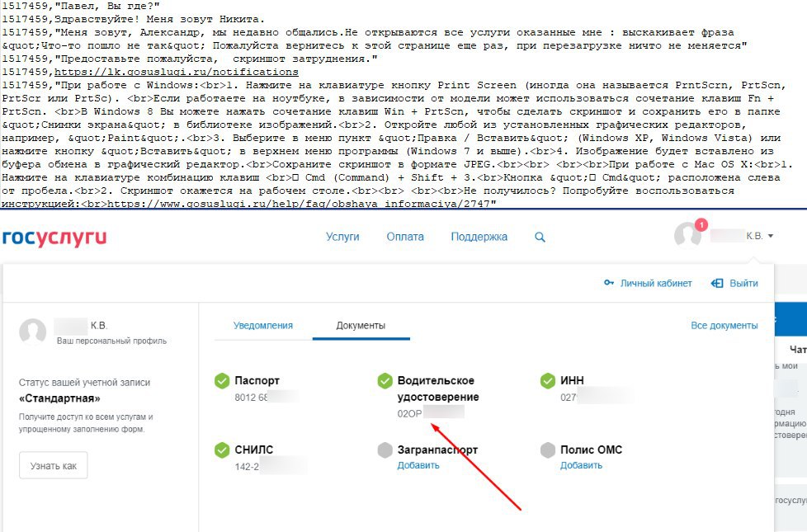Open the Паспорт document entry
Screen dimensions: 807x532
point(257,381)
